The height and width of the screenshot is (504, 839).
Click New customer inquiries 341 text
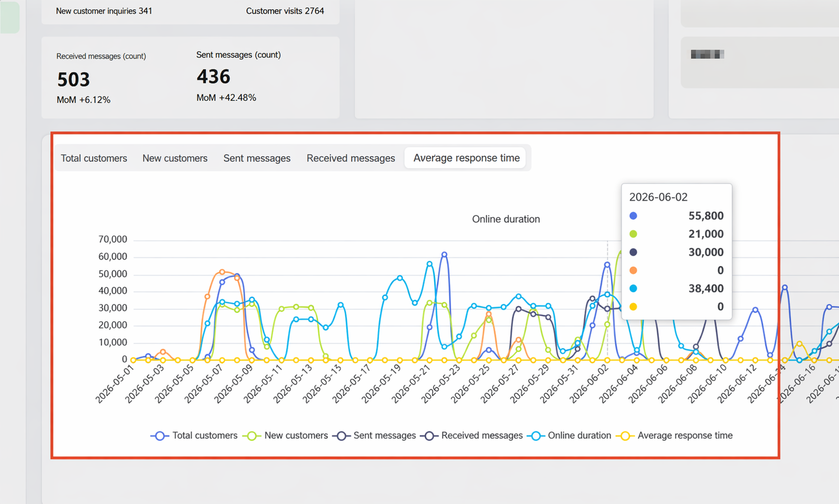click(104, 11)
